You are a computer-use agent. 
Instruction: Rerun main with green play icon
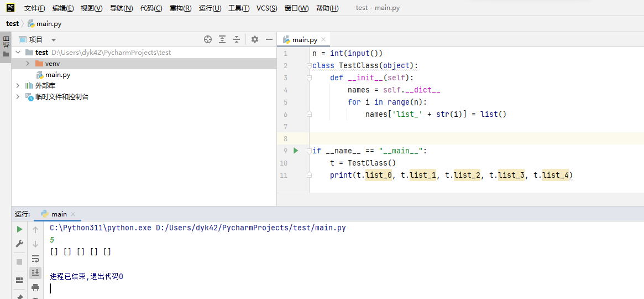pyautogui.click(x=19, y=229)
